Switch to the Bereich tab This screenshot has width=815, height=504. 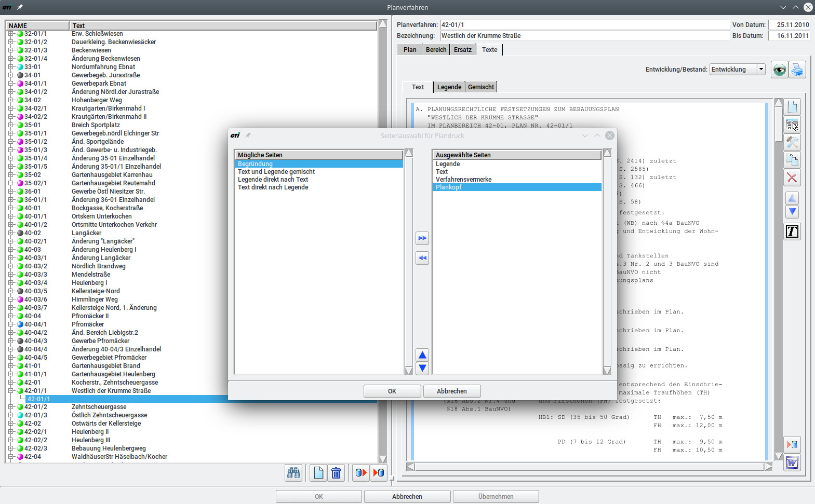436,50
